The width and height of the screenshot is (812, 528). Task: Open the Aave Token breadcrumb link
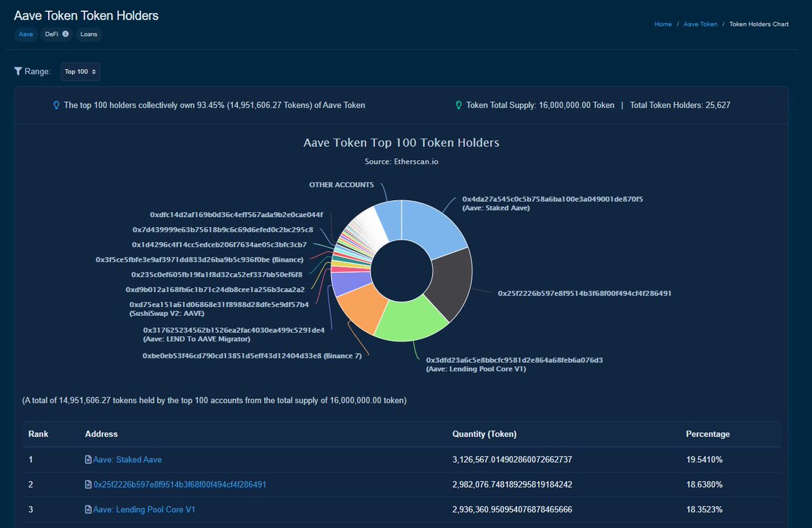coord(700,24)
